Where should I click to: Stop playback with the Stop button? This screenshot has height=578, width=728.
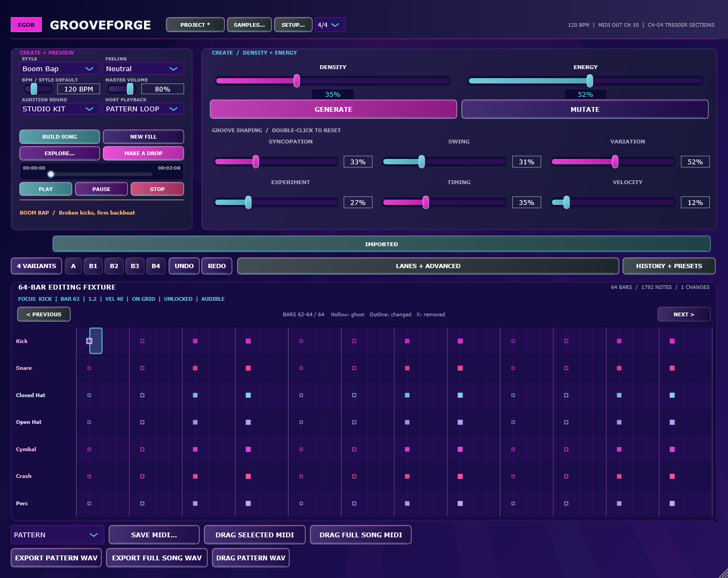pyautogui.click(x=157, y=189)
